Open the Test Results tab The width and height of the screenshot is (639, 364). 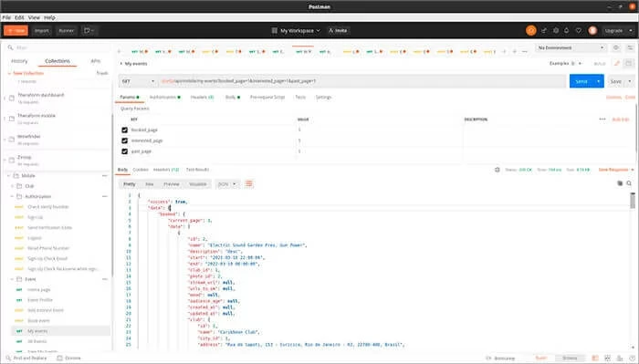click(197, 170)
